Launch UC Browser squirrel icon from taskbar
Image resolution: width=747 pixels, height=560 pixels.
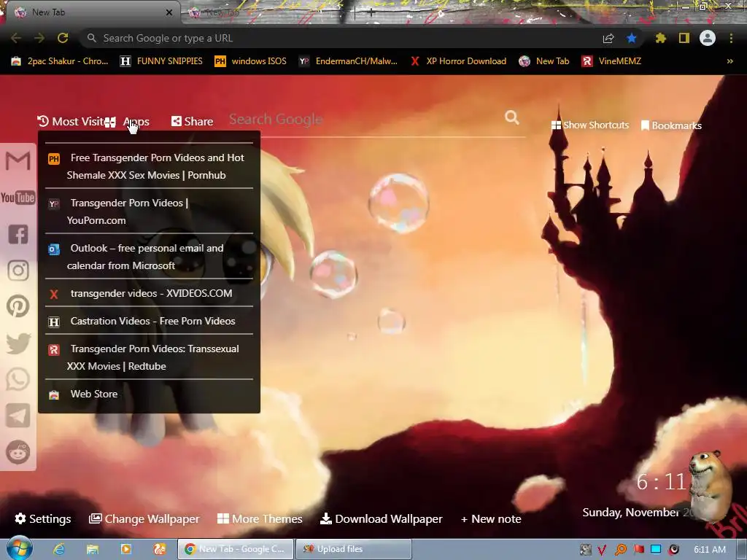(x=159, y=549)
